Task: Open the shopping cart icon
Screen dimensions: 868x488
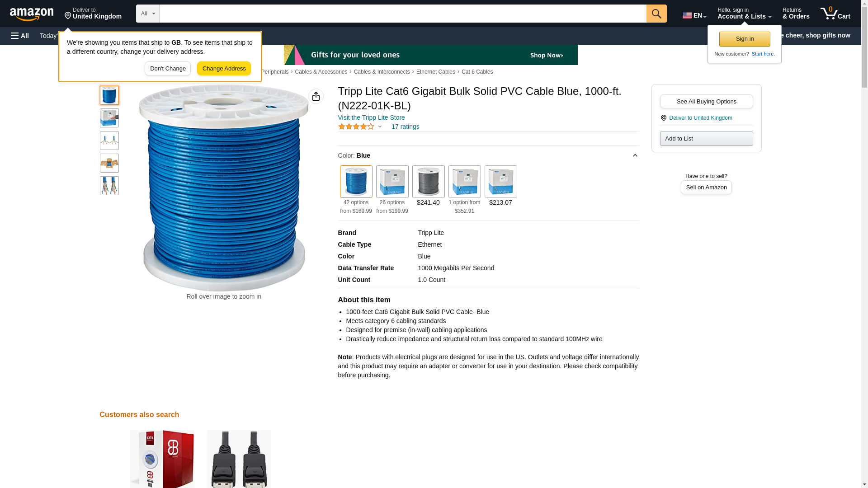Action: [x=835, y=14]
